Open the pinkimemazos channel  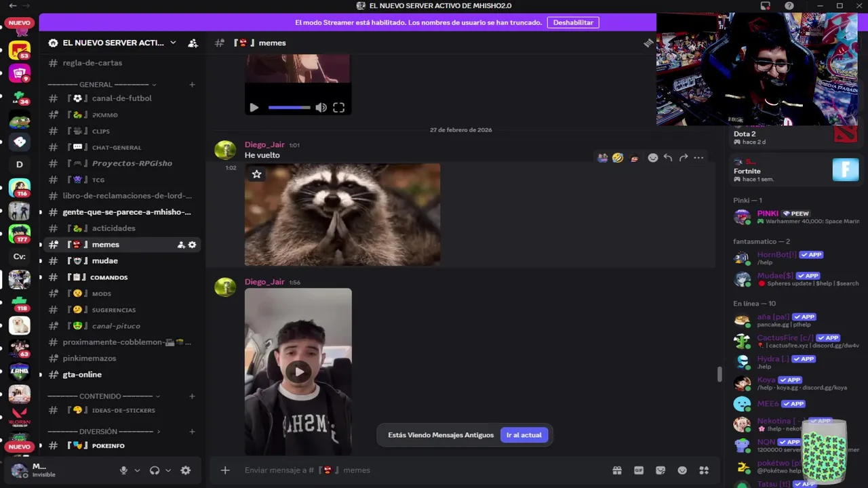(121, 359)
